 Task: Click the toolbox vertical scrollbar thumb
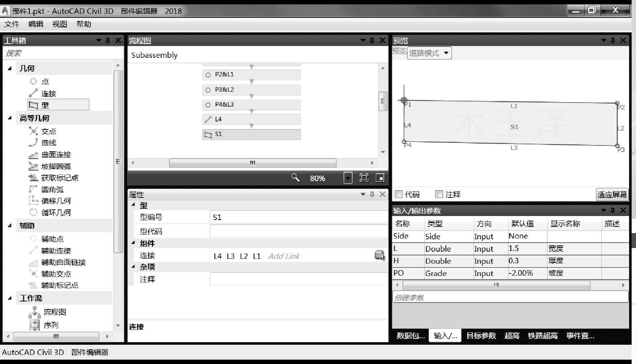pyautogui.click(x=118, y=161)
